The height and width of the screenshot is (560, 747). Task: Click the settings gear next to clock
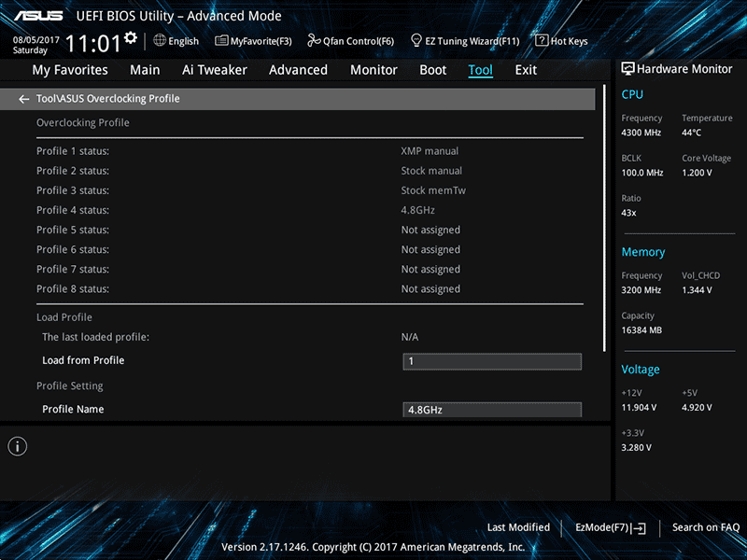click(130, 37)
